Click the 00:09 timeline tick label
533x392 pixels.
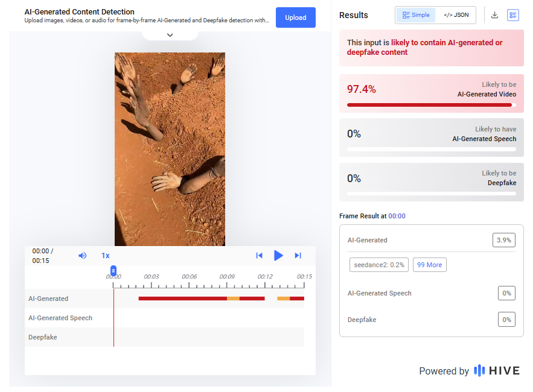coord(227,276)
